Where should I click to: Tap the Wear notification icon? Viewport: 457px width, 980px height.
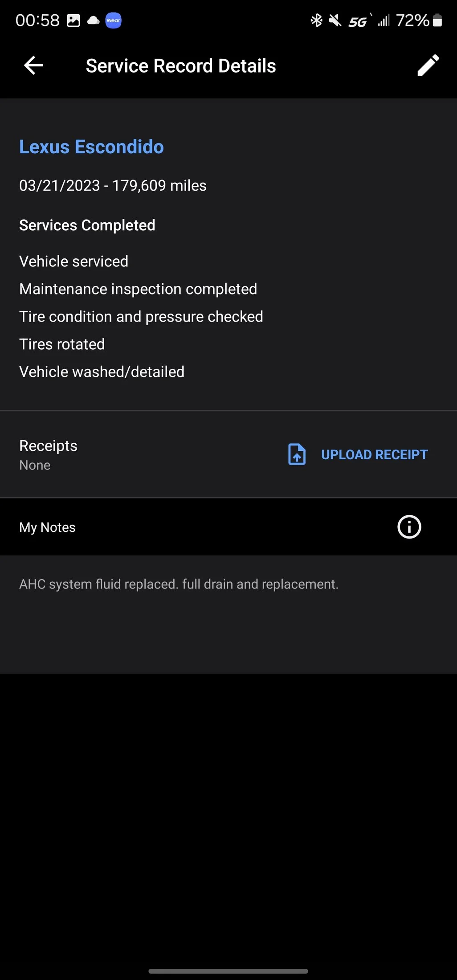113,20
